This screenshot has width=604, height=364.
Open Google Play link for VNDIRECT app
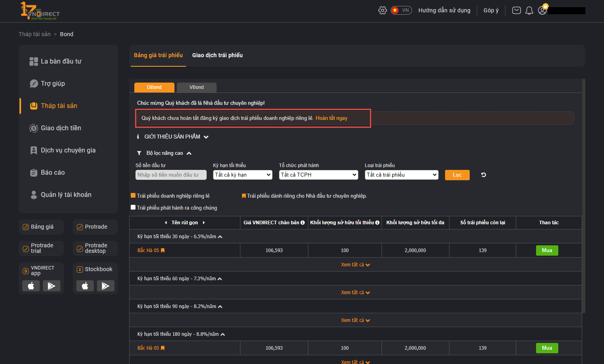(52, 286)
